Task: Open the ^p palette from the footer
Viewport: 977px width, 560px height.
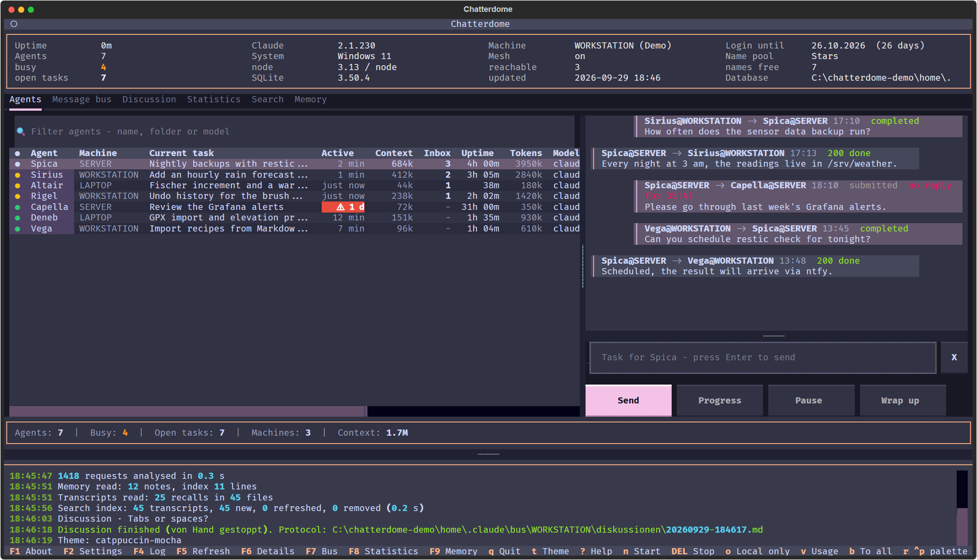Action: [940, 551]
